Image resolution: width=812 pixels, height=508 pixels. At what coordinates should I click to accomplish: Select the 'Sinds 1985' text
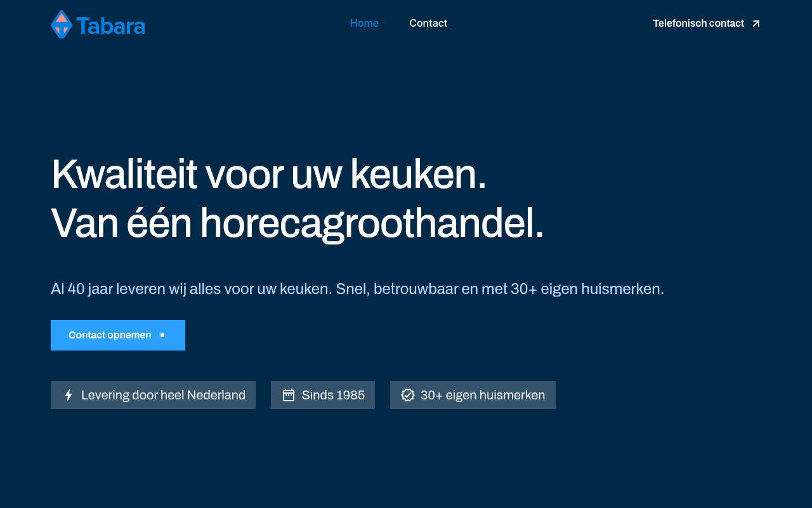coord(333,395)
